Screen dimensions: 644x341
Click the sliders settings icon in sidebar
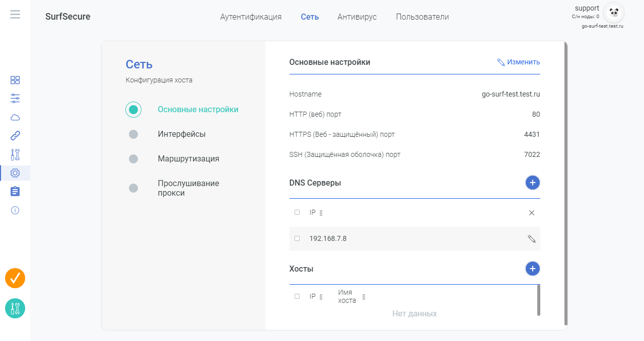[x=15, y=98]
